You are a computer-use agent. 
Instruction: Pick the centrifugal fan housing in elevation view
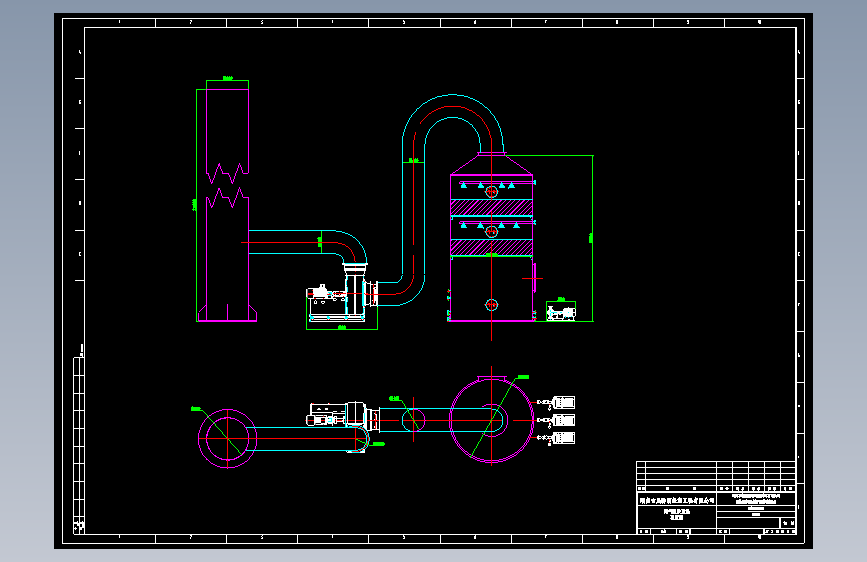point(355,292)
